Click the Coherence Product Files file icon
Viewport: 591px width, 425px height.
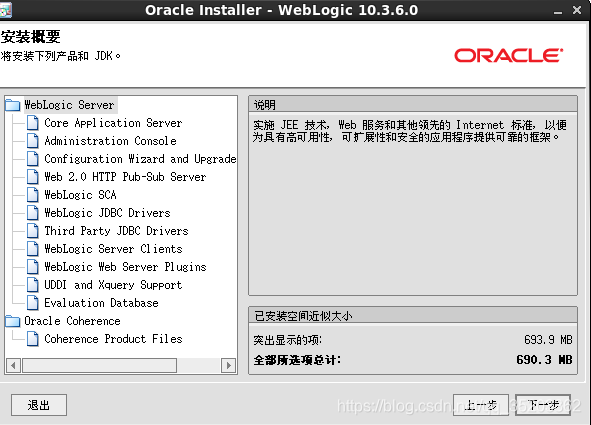click(x=33, y=339)
